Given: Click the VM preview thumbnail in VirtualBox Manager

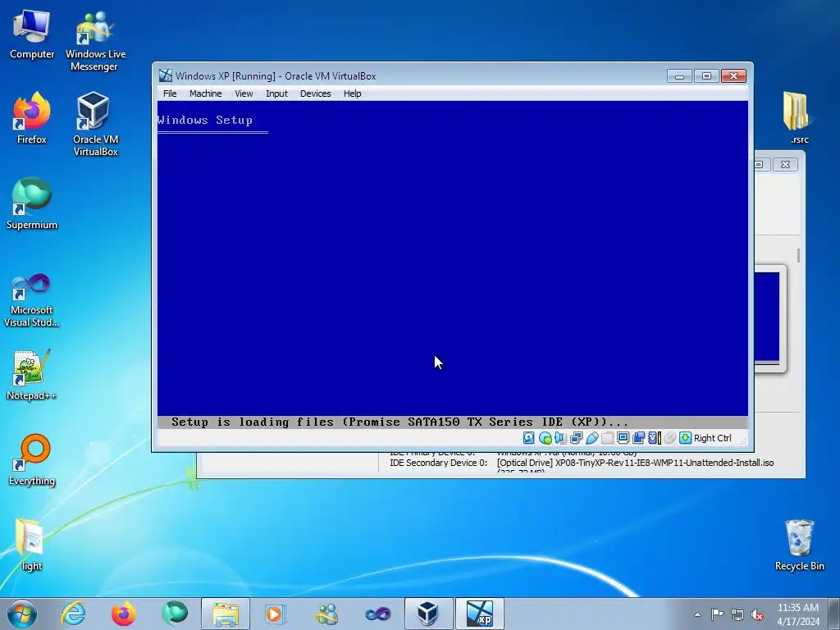Looking at the screenshot, I should (x=767, y=317).
